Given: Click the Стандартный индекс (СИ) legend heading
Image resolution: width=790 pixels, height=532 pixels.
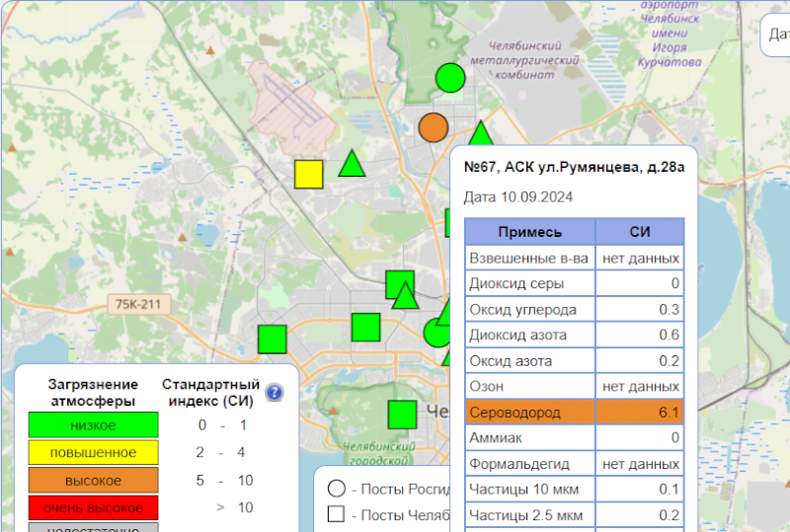Looking at the screenshot, I should tap(210, 393).
